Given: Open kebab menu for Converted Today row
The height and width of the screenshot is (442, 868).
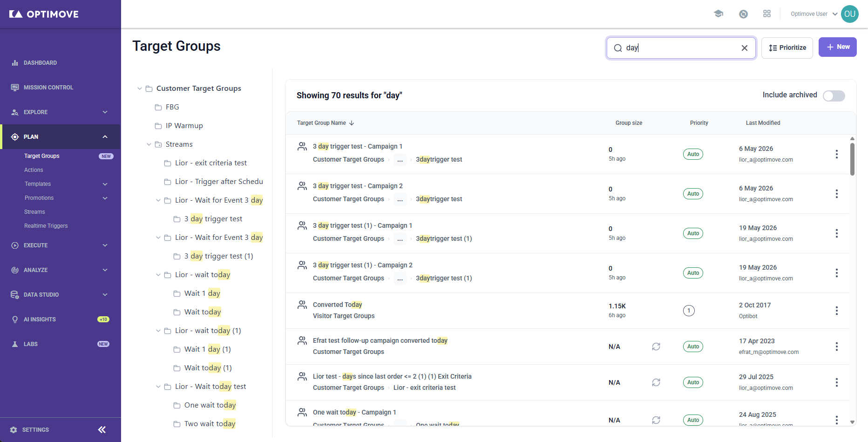Looking at the screenshot, I should [837, 311].
